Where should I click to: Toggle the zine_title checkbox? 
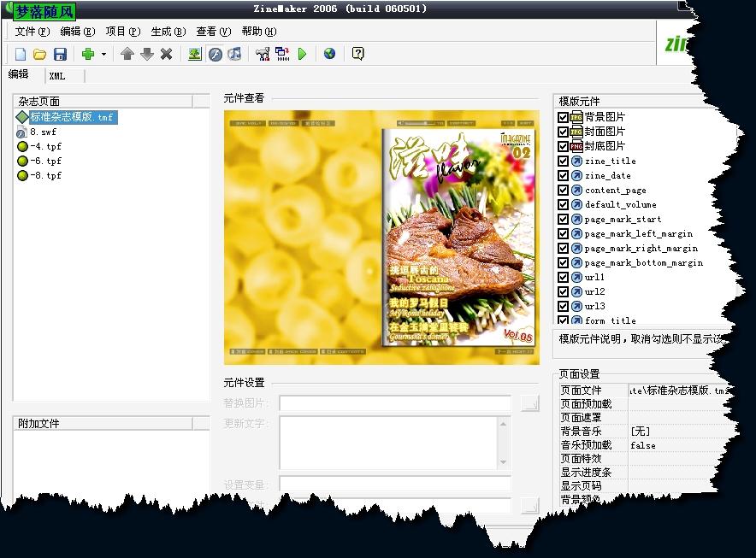tap(563, 161)
